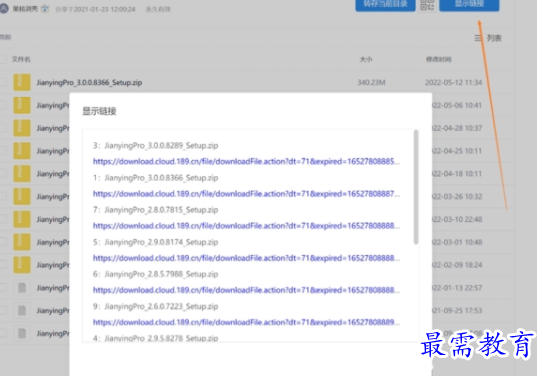
Task: Click the 2022-05-12 11:34 modified time
Action: pyautogui.click(x=454, y=83)
